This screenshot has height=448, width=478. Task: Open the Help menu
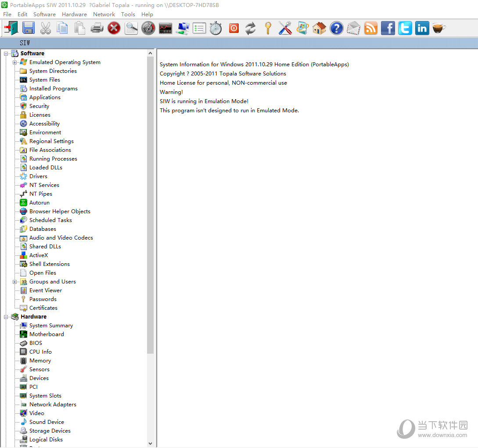[147, 14]
